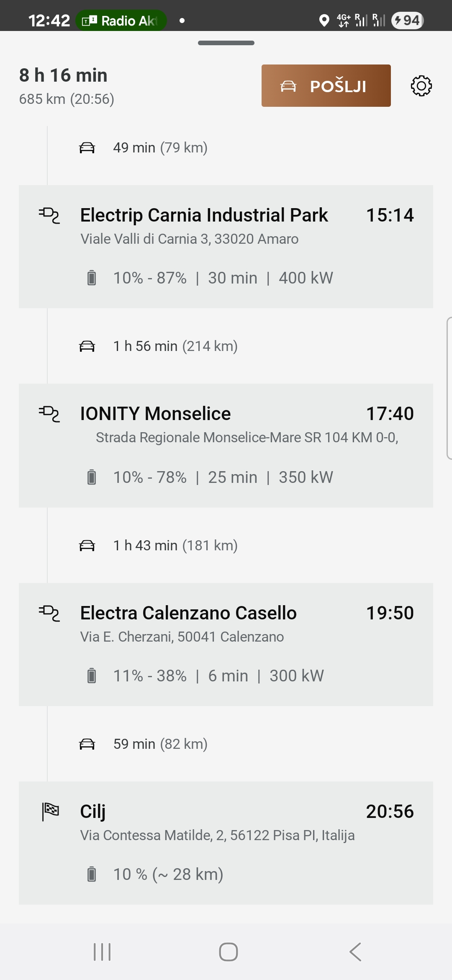
Task: Tap charging plug icon for Electrip Carnia
Action: pyautogui.click(x=49, y=215)
